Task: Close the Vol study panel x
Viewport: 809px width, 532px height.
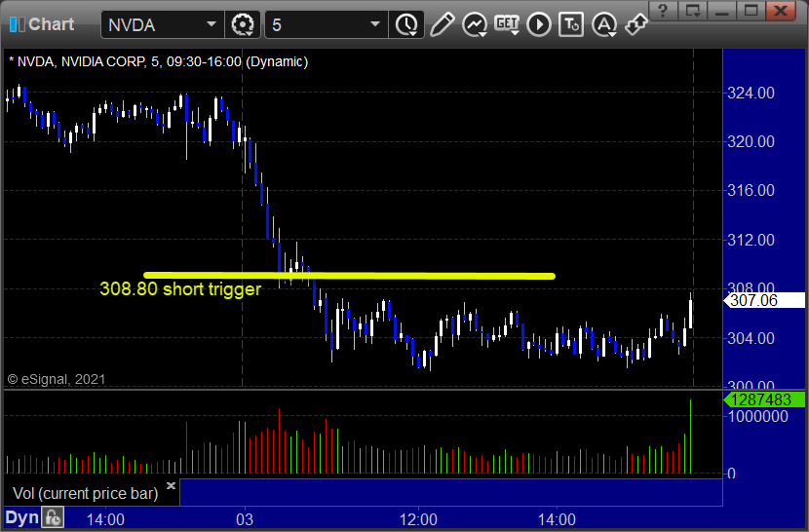Action: click(171, 485)
